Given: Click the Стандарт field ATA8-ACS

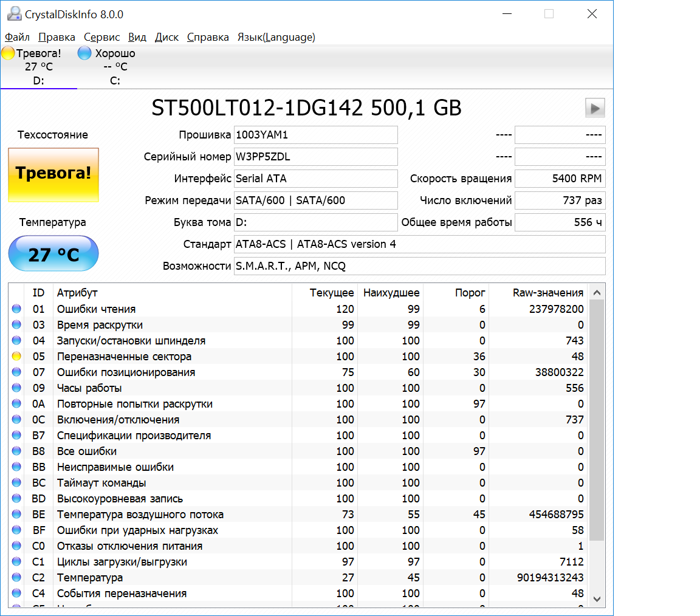Looking at the screenshot, I should click(x=420, y=244).
